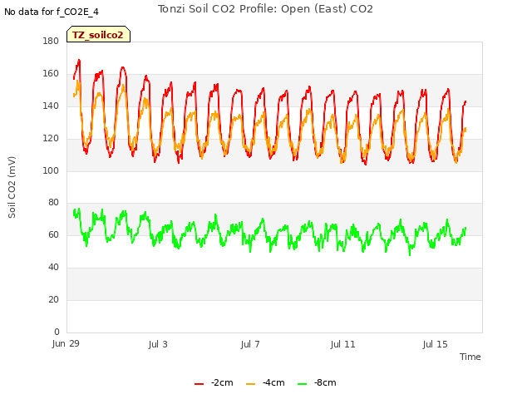Viewport: 532px width, 399px height.
Task: Click the TZ_soilco2 label box
Action: [98, 34]
